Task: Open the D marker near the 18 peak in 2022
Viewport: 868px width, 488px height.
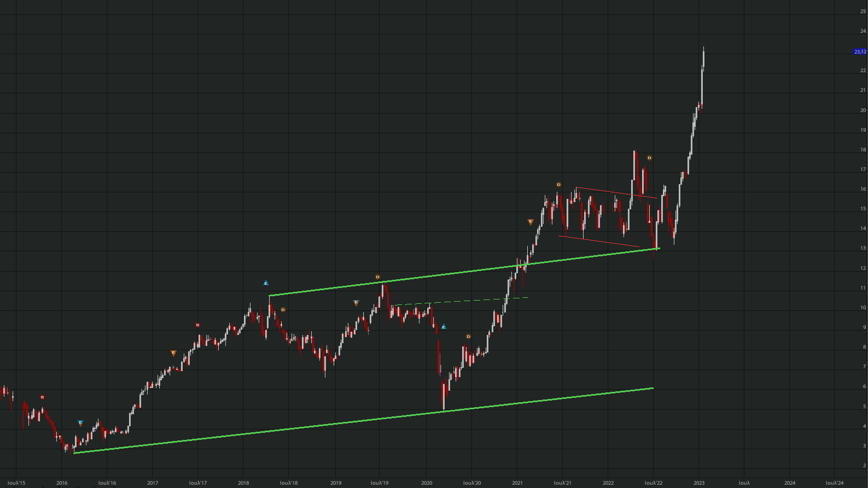Action: point(649,158)
